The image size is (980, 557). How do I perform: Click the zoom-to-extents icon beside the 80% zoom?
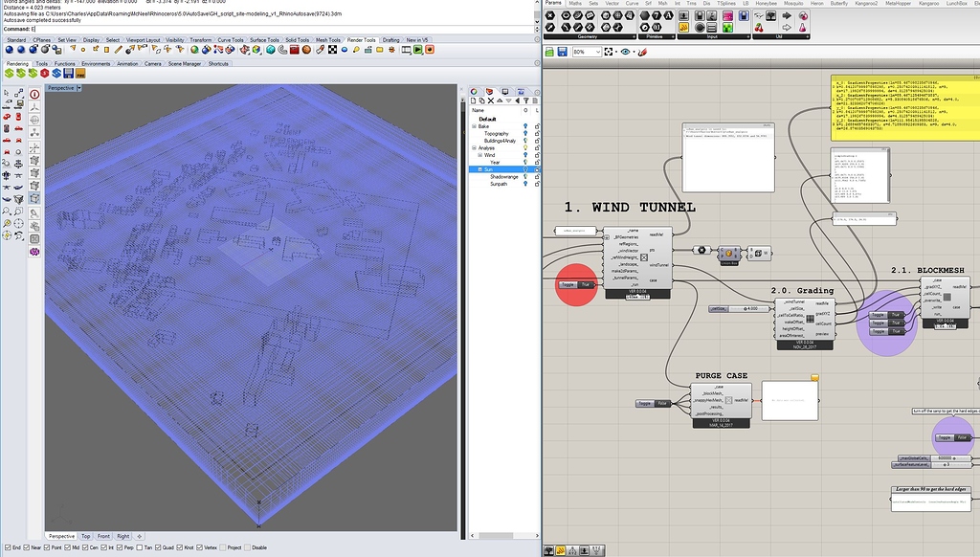pyautogui.click(x=607, y=50)
